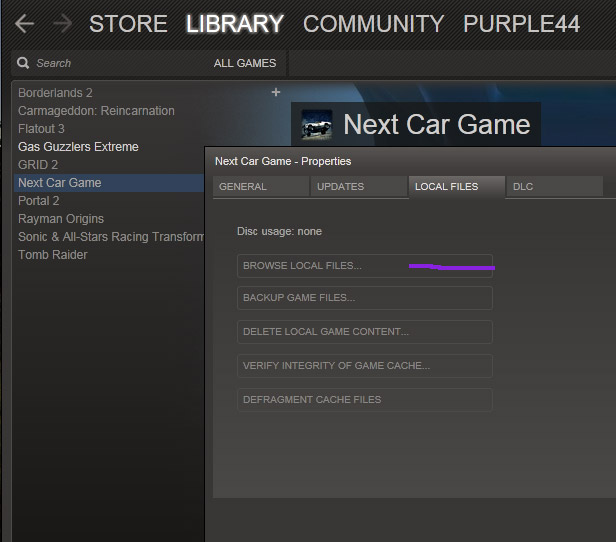Click the Next Car Game title header
Viewport: 616px width, 542px height.
[437, 125]
